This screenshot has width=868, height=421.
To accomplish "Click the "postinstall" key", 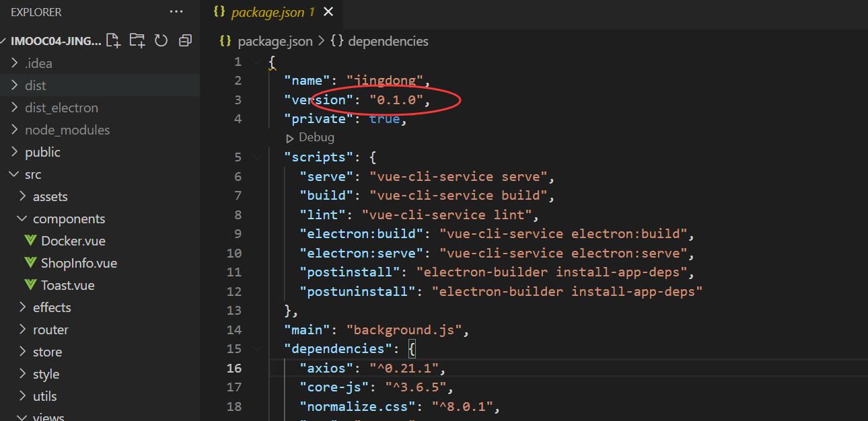I will tap(350, 272).
